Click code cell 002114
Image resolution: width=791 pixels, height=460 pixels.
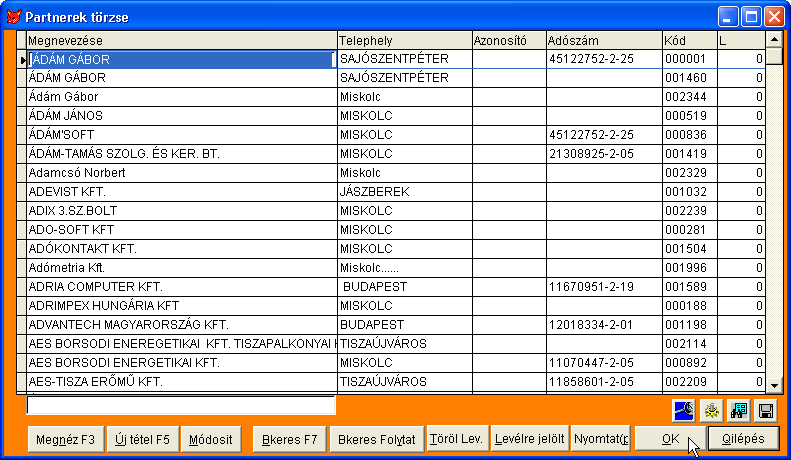tap(690, 344)
